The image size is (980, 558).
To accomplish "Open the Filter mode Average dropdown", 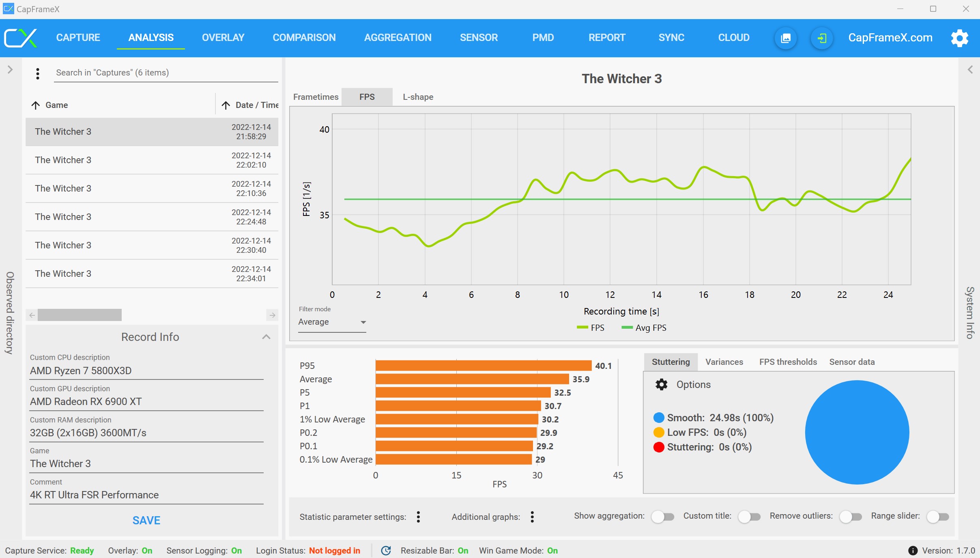I will tap(332, 322).
